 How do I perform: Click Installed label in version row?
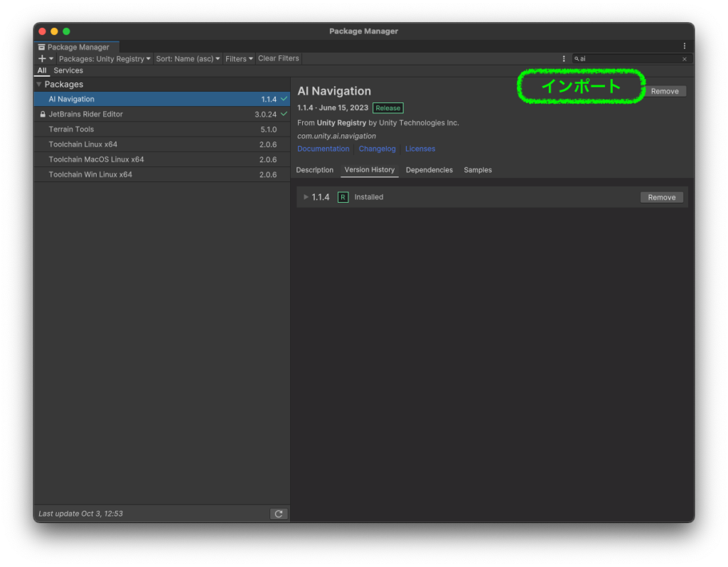(369, 197)
